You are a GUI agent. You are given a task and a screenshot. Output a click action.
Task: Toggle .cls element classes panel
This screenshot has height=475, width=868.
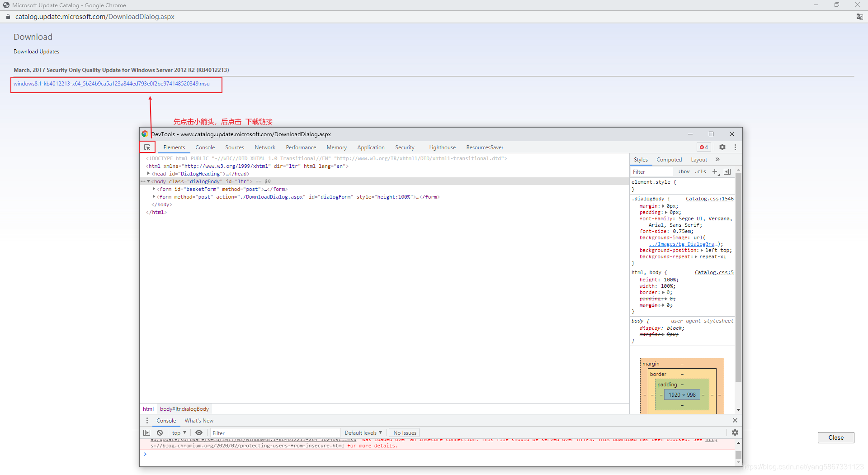coord(700,171)
